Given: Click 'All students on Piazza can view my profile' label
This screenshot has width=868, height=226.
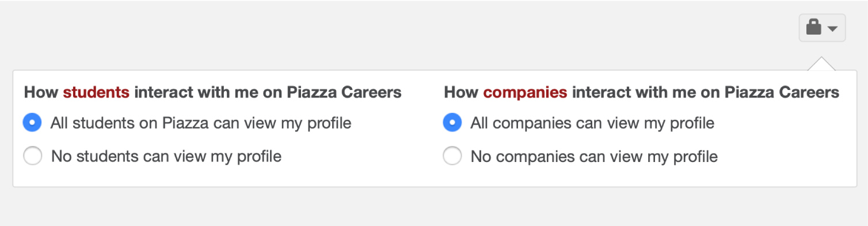Looking at the screenshot, I should (201, 123).
